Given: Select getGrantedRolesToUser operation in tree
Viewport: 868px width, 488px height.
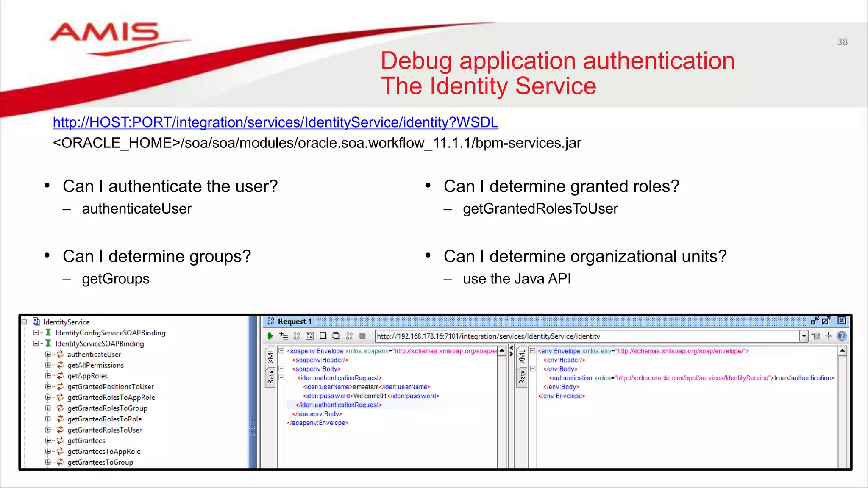Looking at the screenshot, I should (104, 430).
